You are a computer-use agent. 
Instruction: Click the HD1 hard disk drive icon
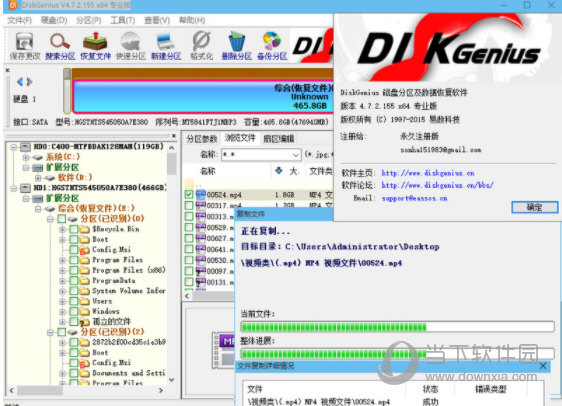click(x=25, y=188)
